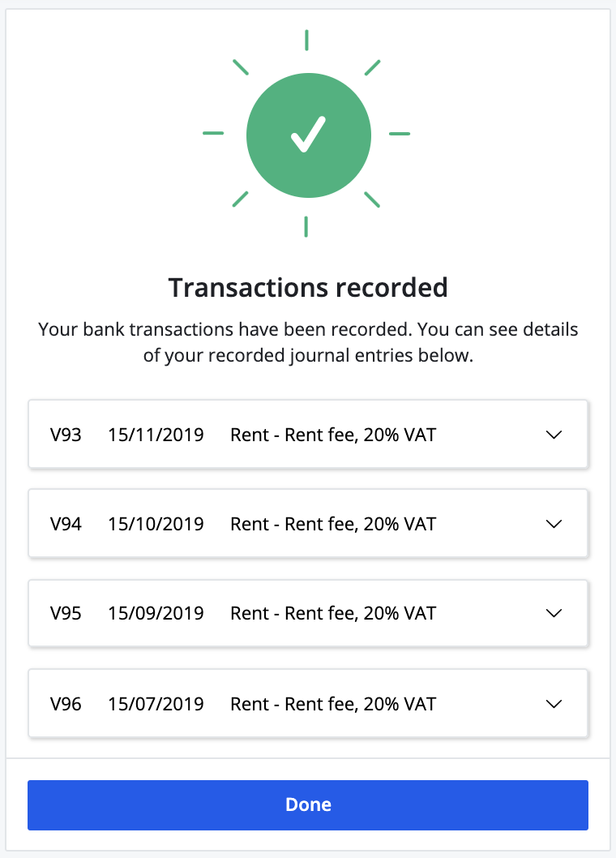Image resolution: width=616 pixels, height=858 pixels.
Task: Confirm with Done to close the dialog
Action: (308, 804)
